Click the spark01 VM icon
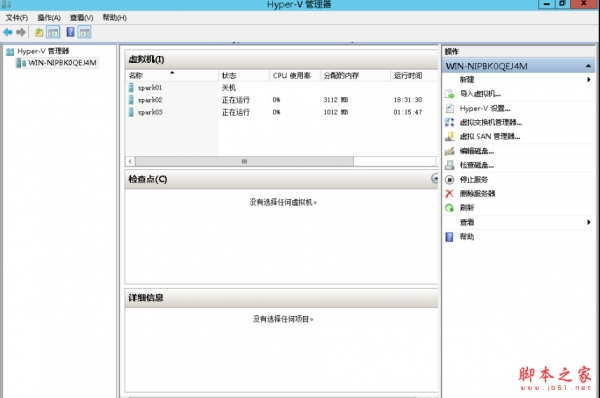 tap(131, 88)
